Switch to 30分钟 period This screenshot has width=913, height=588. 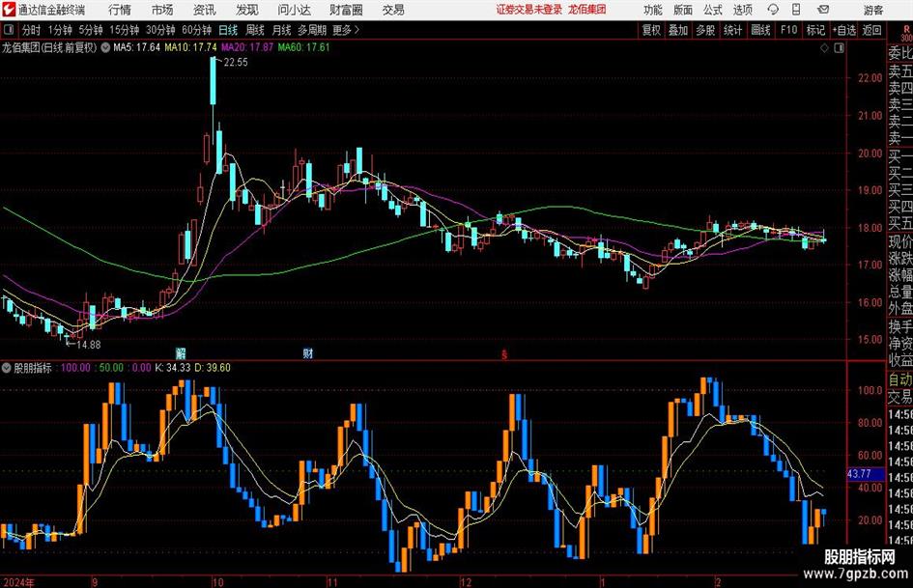pos(160,30)
